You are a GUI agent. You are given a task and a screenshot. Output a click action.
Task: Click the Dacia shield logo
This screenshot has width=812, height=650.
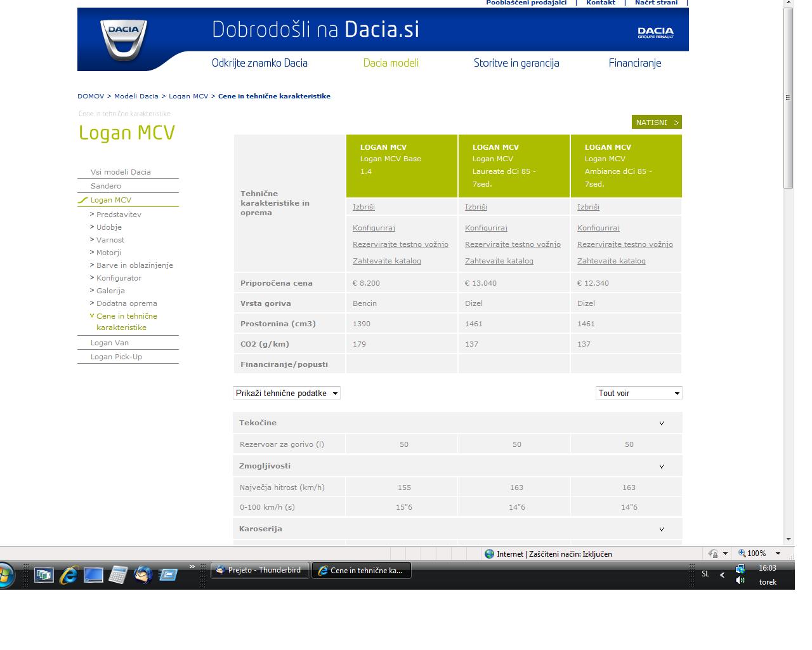tap(124, 40)
